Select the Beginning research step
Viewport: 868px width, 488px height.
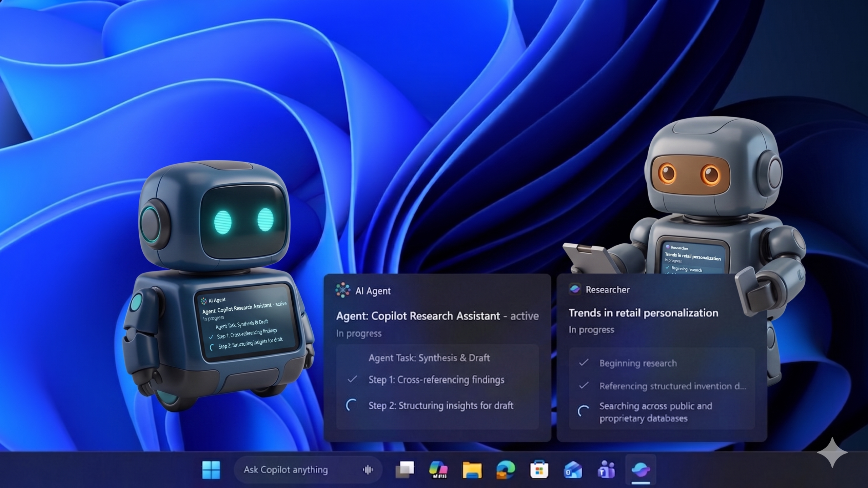[638, 363]
